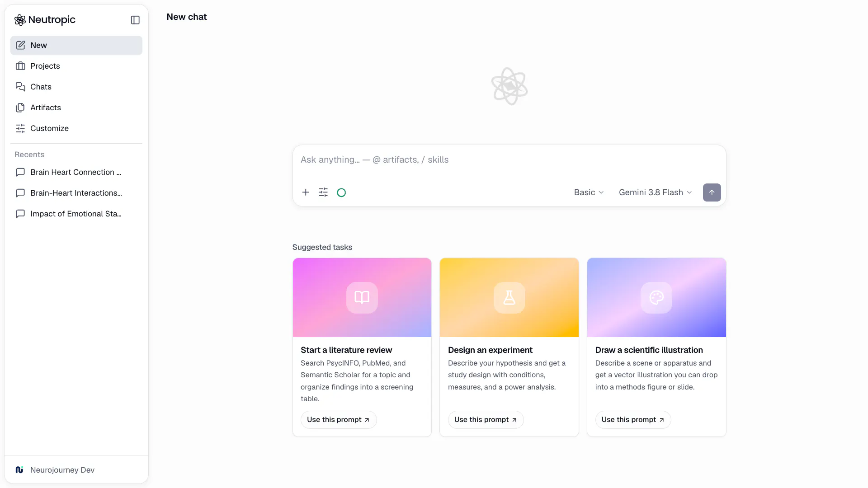Viewport: 868px width, 488px height.
Task: Open the Projects section
Action: pyautogui.click(x=76, y=66)
